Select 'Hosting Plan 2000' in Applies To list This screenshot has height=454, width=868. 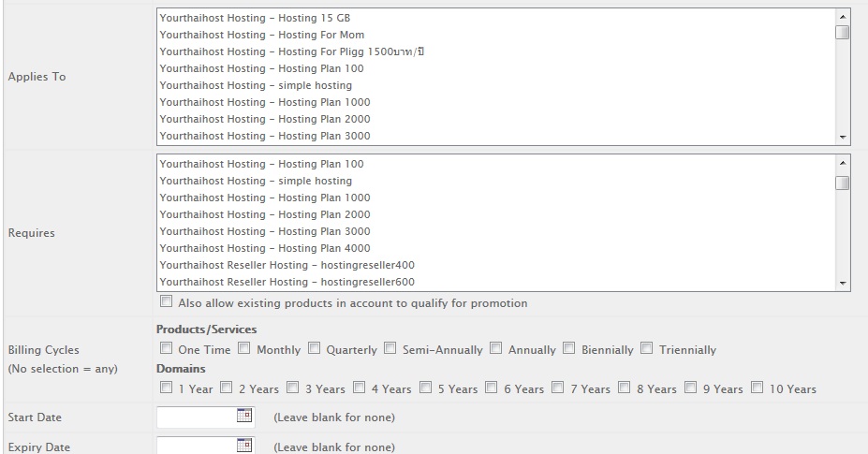pyautogui.click(x=496, y=119)
